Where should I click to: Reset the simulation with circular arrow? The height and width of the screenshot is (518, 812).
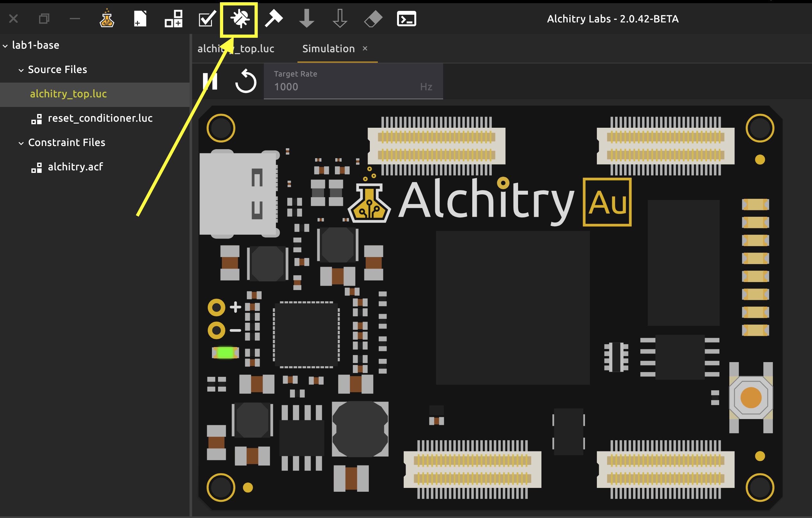[x=246, y=81]
